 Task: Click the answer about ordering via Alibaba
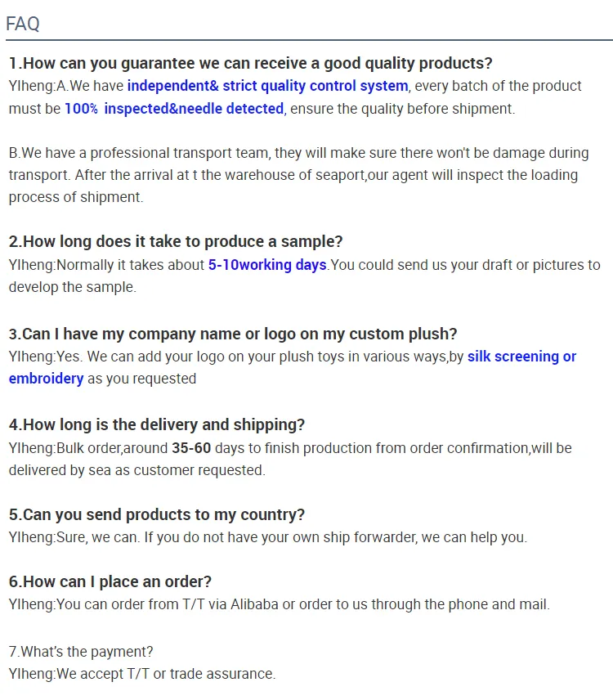[x=280, y=605]
